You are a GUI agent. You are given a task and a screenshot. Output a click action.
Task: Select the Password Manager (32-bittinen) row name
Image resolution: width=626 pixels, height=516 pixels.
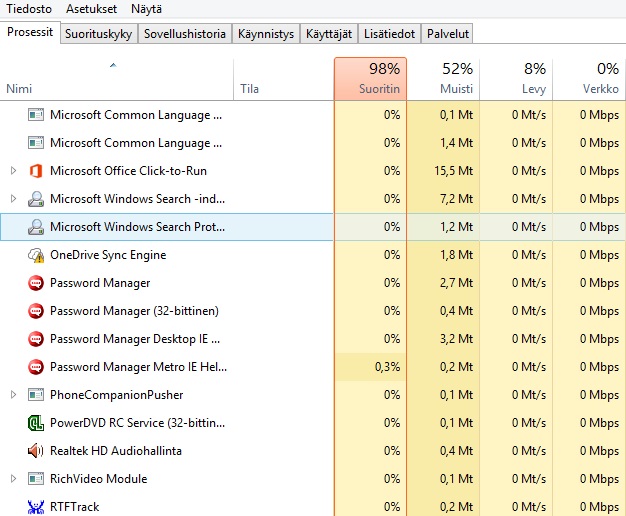tap(134, 311)
